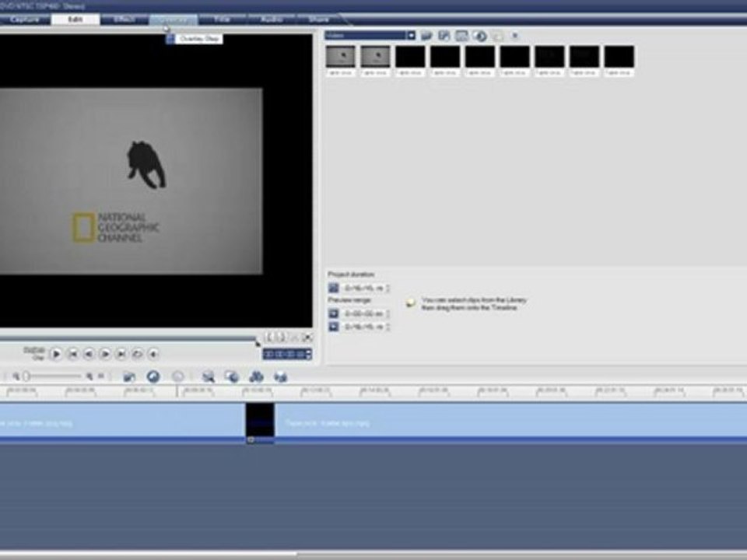Open the Title step tab

click(222, 19)
